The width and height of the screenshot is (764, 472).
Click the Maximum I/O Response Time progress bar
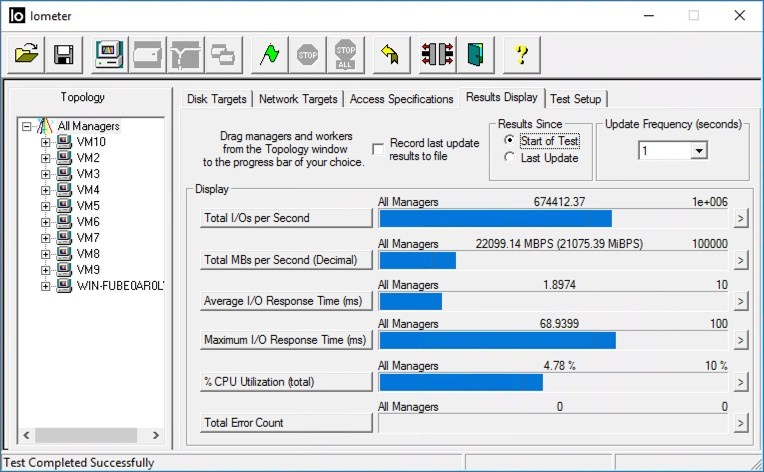[553, 340]
